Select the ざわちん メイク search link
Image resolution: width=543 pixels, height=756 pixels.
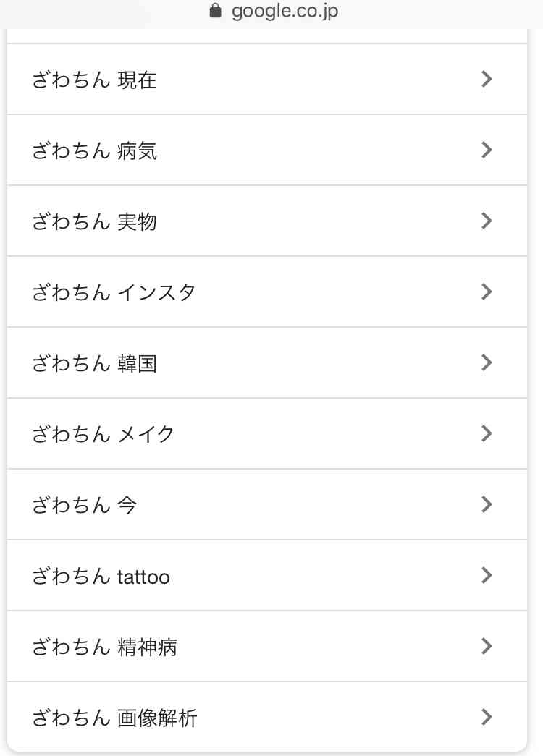(x=104, y=434)
